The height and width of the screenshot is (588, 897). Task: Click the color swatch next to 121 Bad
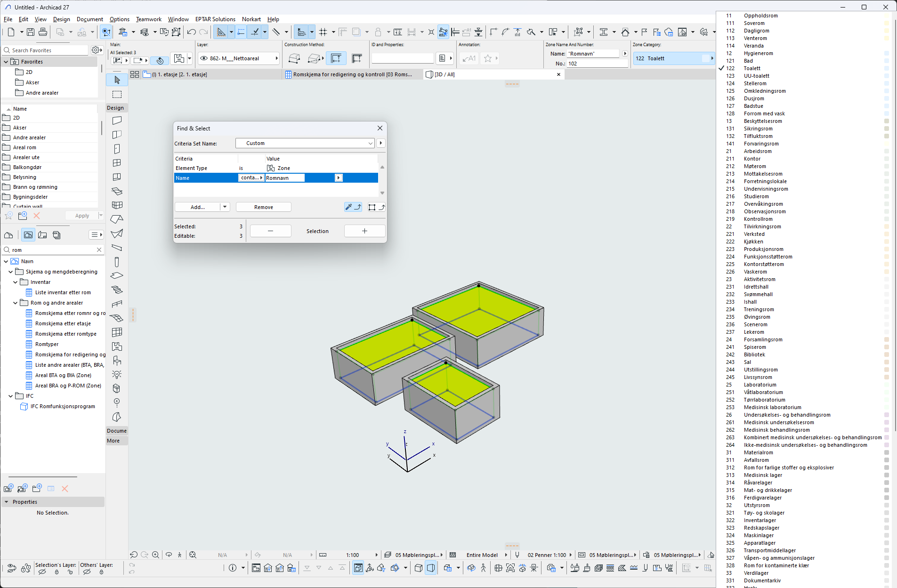886,61
